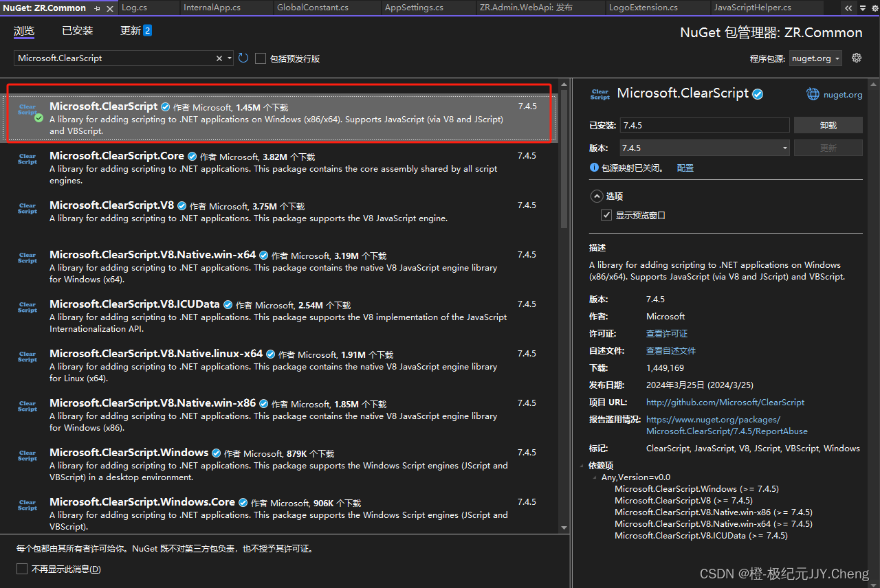Screen dimensions: 880x588
Task: Open NuGet options via the gear icon
Action: [856, 58]
